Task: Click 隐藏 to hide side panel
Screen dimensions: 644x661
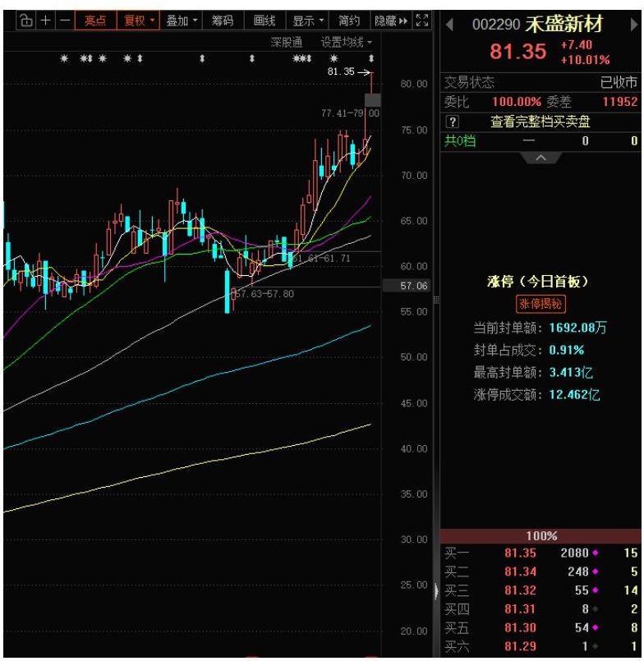Action: 391,21
